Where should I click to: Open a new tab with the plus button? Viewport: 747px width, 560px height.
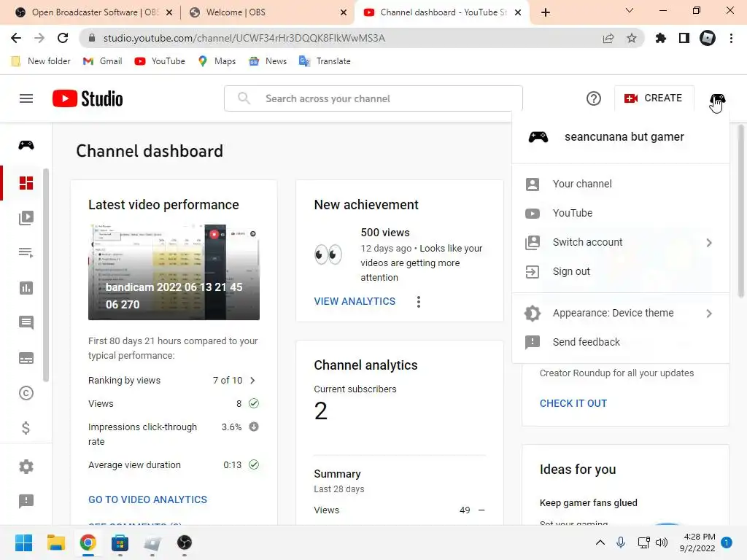point(546,12)
